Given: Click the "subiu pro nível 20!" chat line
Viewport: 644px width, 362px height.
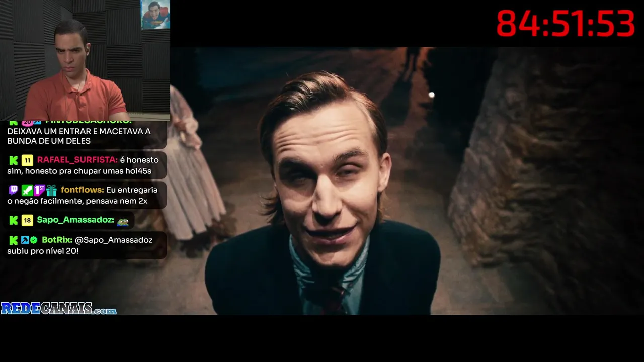Looking at the screenshot, I should click(43, 251).
